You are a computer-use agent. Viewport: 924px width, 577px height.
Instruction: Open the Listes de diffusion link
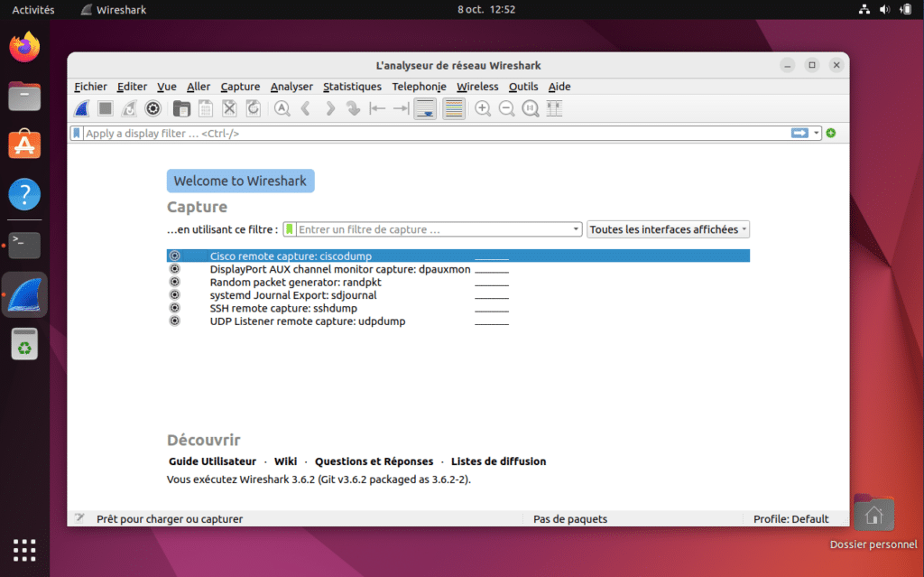click(498, 461)
